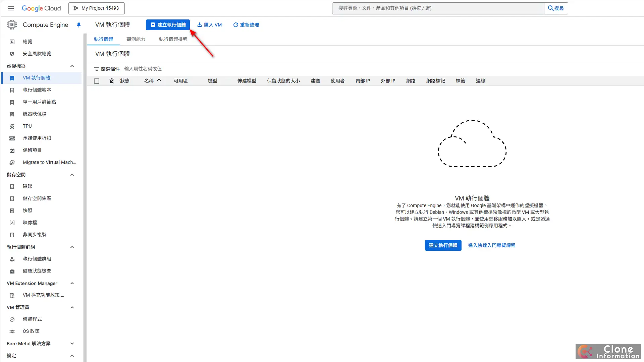Click the Migrate to Virtual Machines icon
Viewport: 644px width, 362px height.
tap(12, 162)
